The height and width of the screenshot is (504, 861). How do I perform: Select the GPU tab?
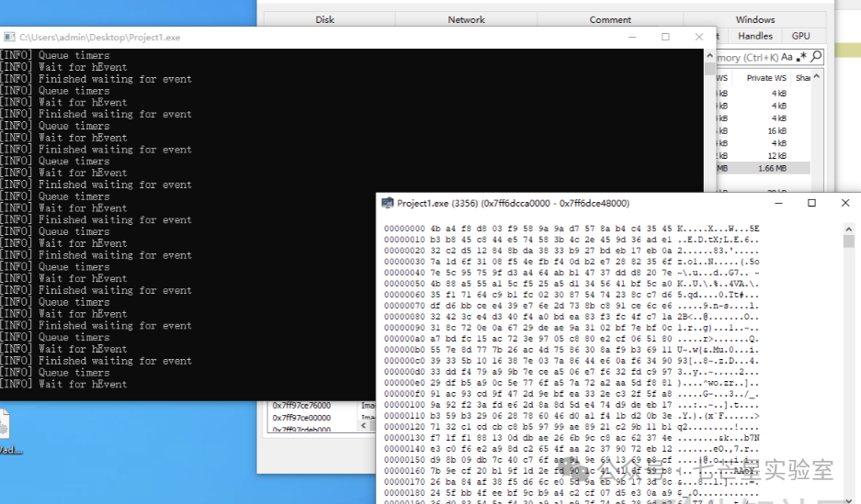[800, 36]
